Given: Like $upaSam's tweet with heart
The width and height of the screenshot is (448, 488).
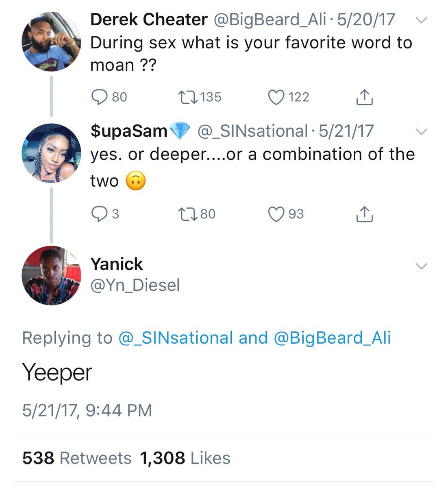Looking at the screenshot, I should (276, 214).
